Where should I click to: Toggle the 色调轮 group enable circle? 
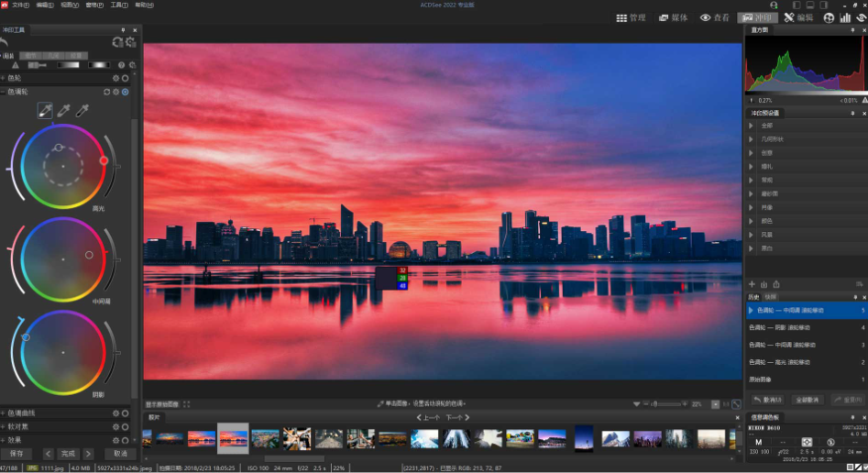tap(126, 92)
